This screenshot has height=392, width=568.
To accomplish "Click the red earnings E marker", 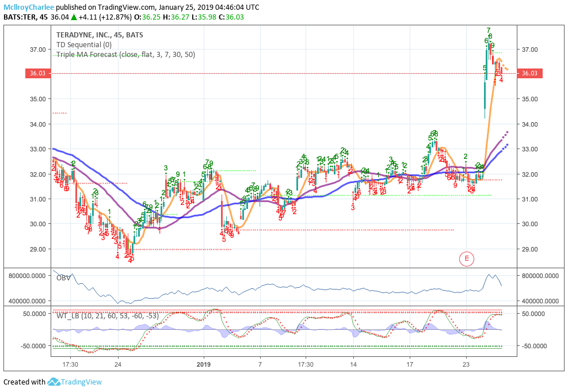I will [x=467, y=258].
